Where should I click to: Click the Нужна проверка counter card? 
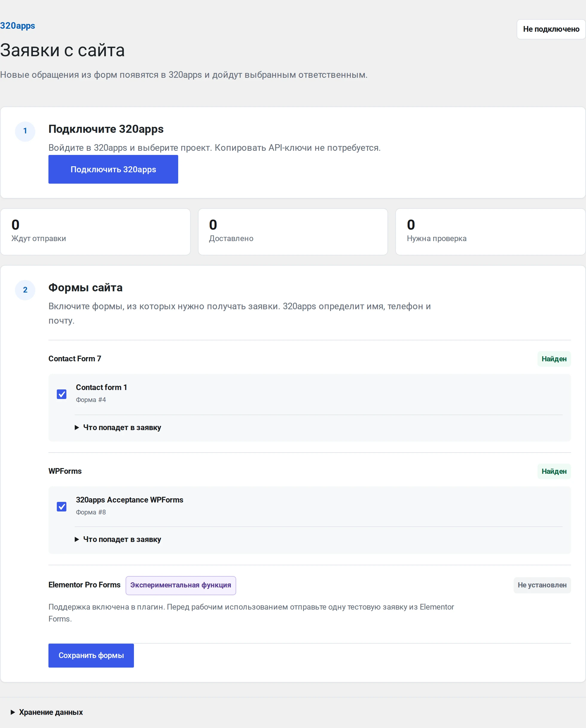(490, 232)
